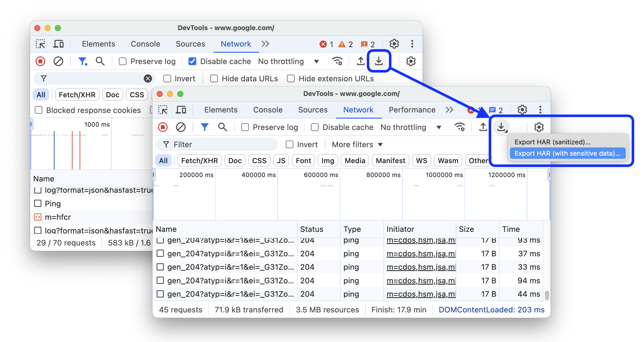Open the More filters dropdown
This screenshot has width=644, height=342.
click(x=357, y=145)
